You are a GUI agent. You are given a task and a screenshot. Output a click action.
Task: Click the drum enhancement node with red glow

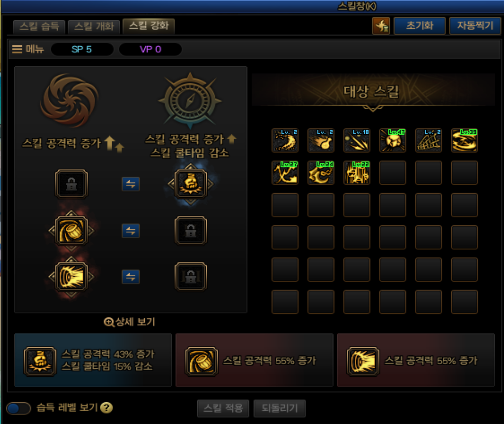click(71, 230)
